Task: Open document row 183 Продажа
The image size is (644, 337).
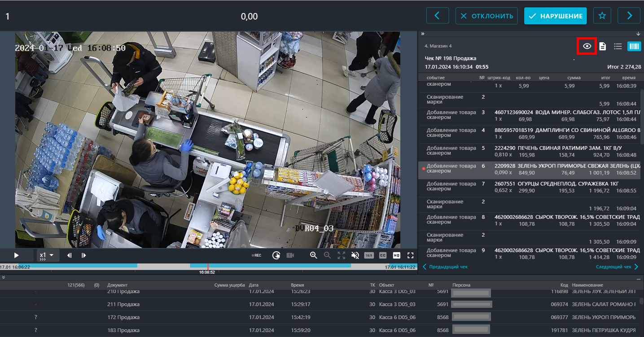Action: click(x=320, y=330)
